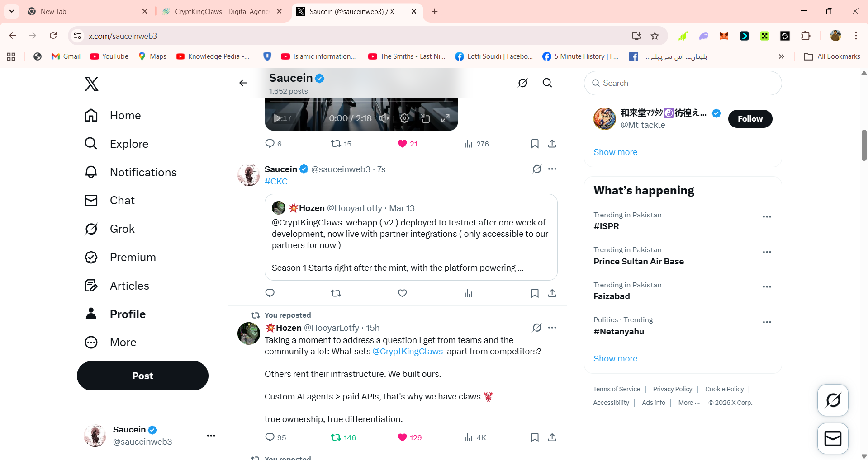Open the Explore page
The width and height of the screenshot is (868, 460).
pos(116,144)
